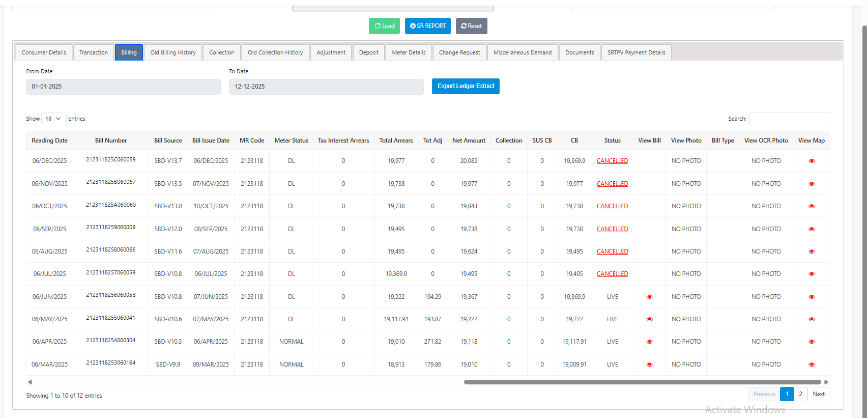Click the horizontal table scrollbar
868x418 pixels.
pyautogui.click(x=642, y=382)
